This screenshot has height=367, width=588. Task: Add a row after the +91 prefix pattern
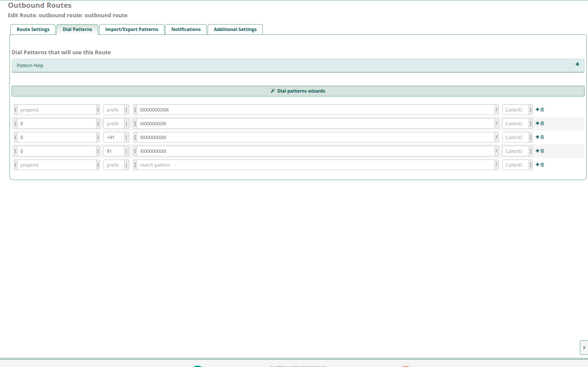pyautogui.click(x=537, y=137)
